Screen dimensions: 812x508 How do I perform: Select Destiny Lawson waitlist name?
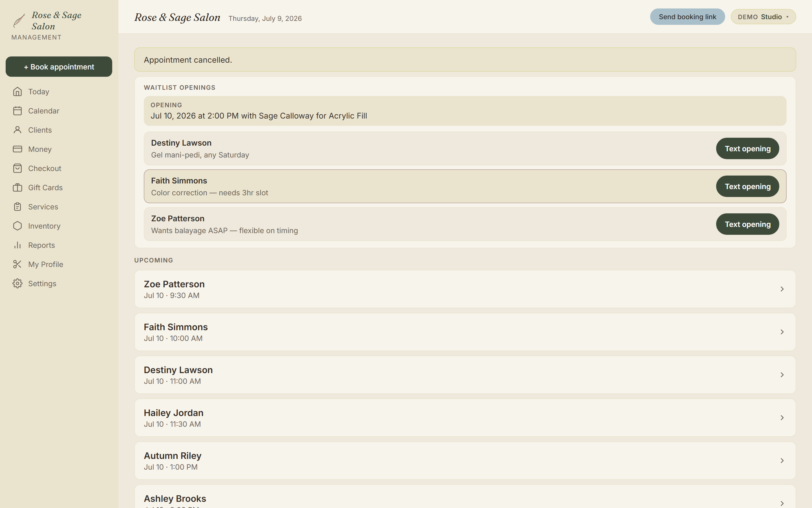[181, 143]
